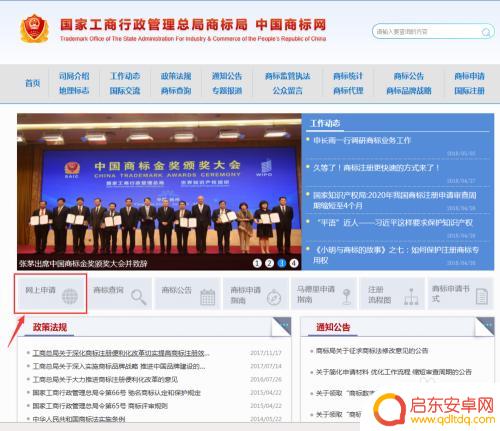Open 公众留言 navigation item

point(288,90)
